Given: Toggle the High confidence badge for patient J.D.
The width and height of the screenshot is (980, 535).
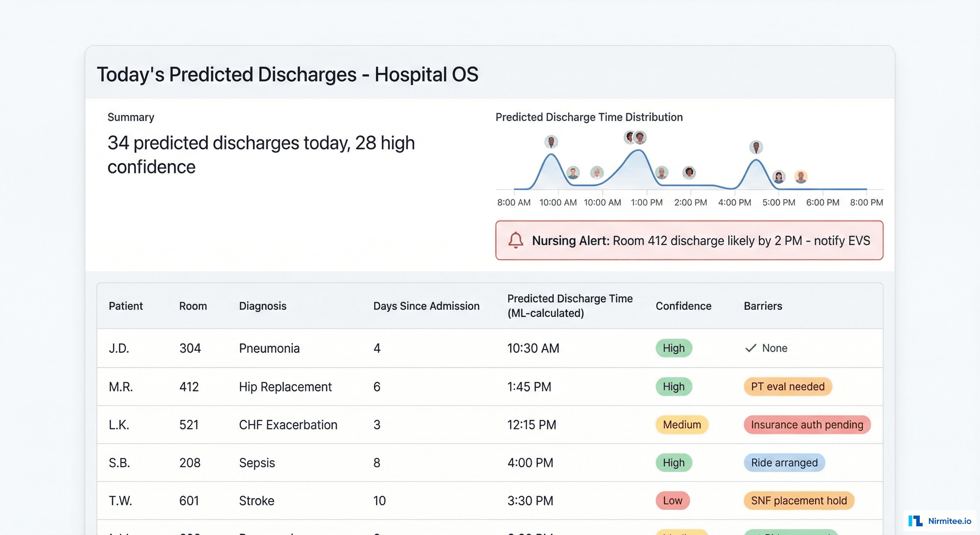Looking at the screenshot, I should (673, 348).
